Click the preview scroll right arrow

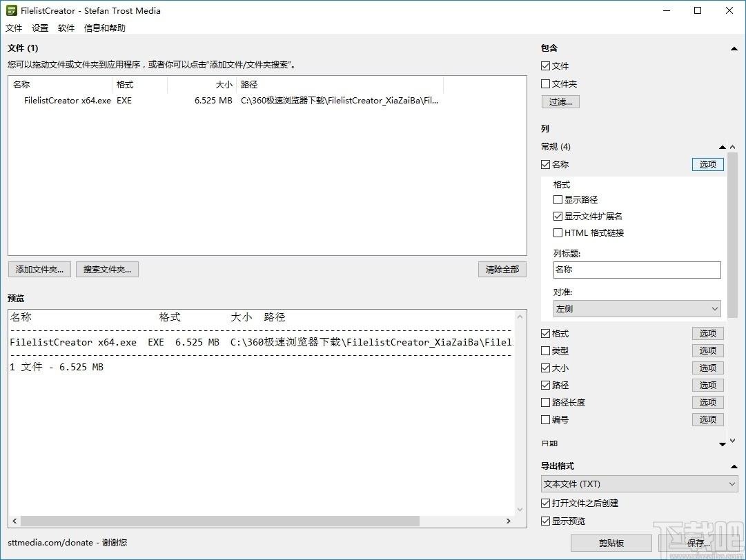pos(509,521)
